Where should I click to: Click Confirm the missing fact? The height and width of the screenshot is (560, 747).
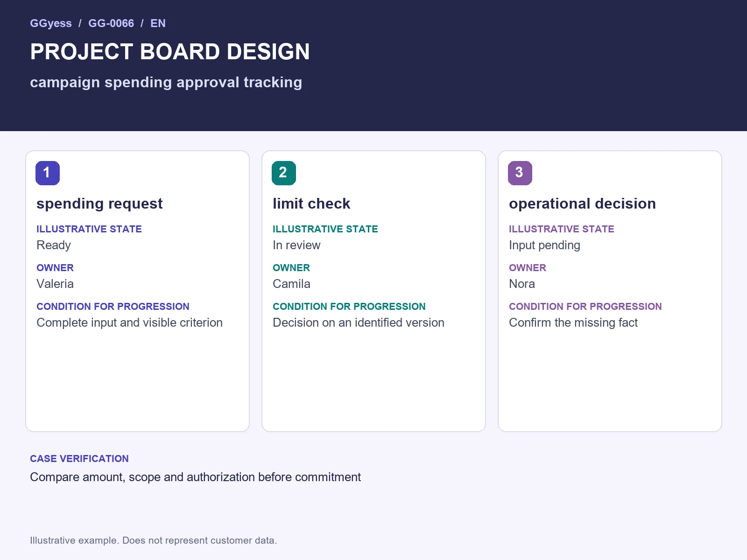pos(573,323)
